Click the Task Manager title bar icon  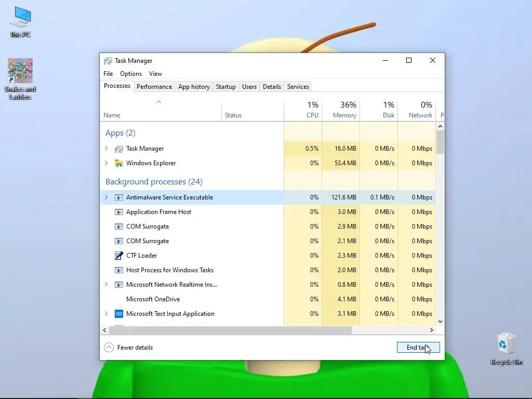coord(108,61)
